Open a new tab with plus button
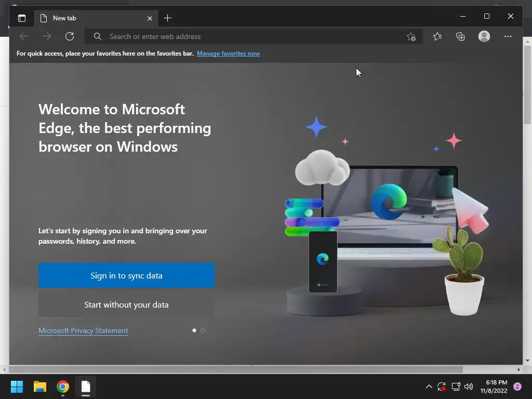 [x=167, y=18]
